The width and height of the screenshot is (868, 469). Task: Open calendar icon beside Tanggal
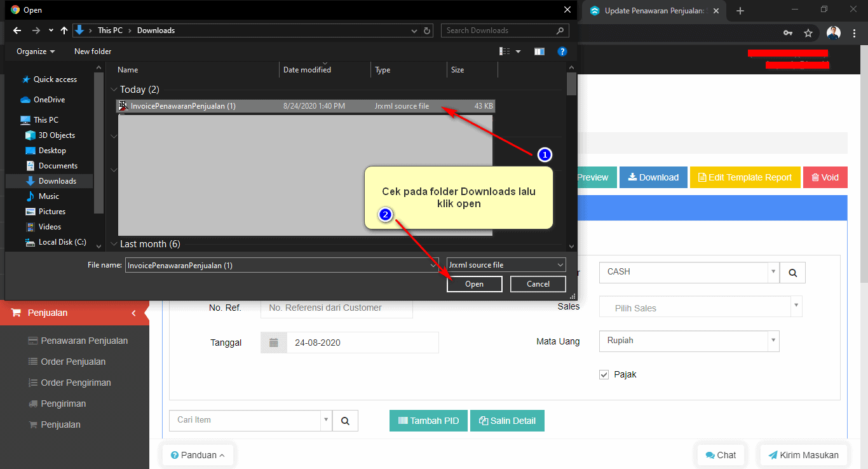click(x=274, y=343)
